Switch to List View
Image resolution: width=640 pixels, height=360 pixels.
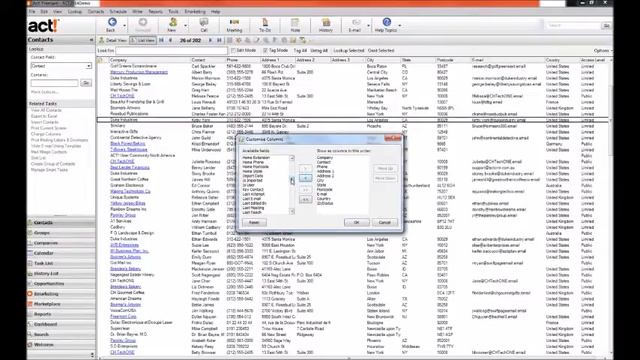pyautogui.click(x=143, y=40)
